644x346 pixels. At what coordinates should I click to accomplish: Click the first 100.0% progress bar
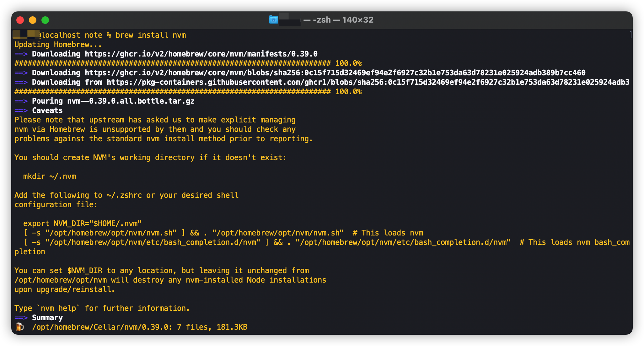click(188, 63)
